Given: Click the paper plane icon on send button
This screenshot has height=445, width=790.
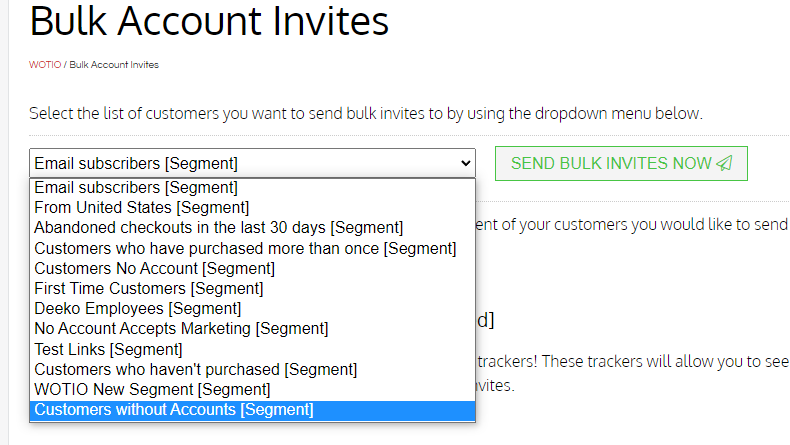Looking at the screenshot, I should point(725,163).
